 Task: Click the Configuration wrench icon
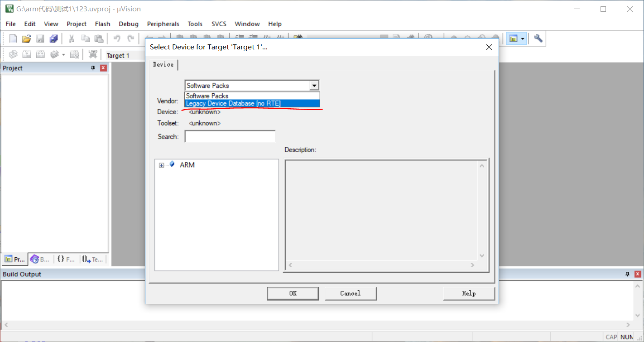(538, 39)
